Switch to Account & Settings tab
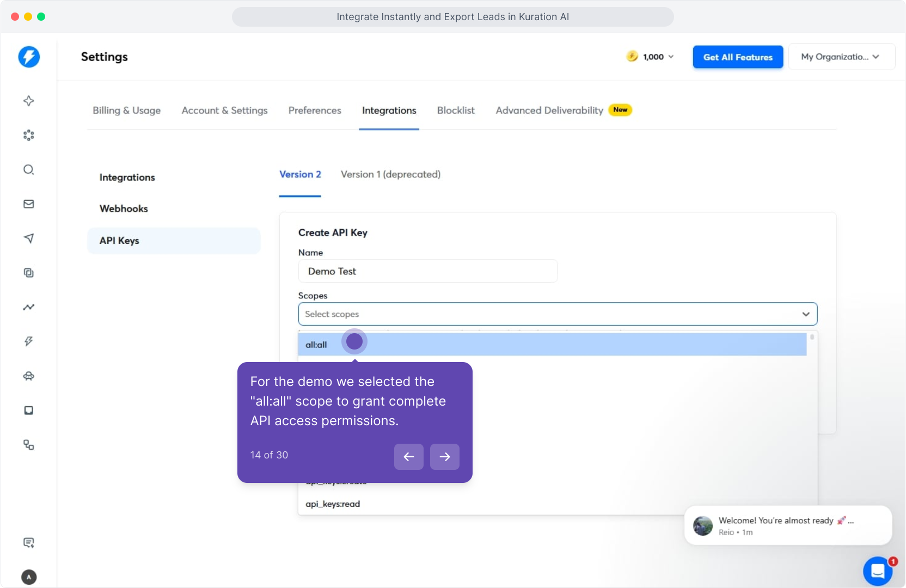 click(224, 111)
